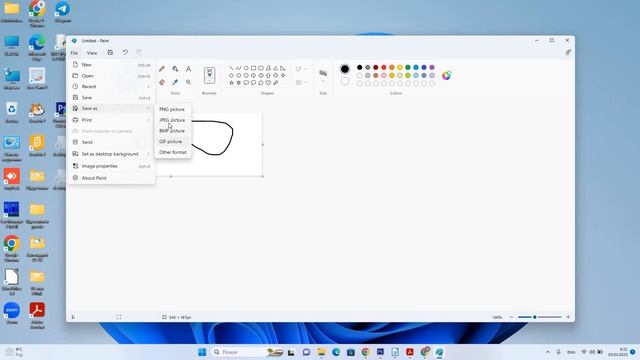Open Image properties

[111, 167]
